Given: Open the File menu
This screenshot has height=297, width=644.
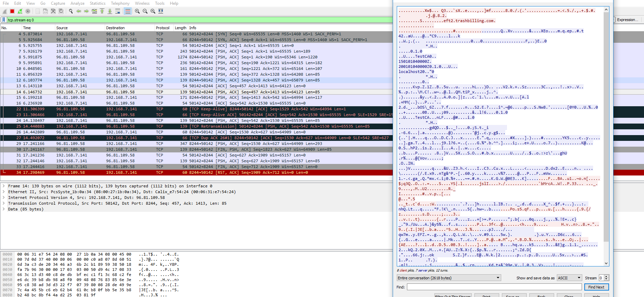Looking at the screenshot, I should click(6, 3).
